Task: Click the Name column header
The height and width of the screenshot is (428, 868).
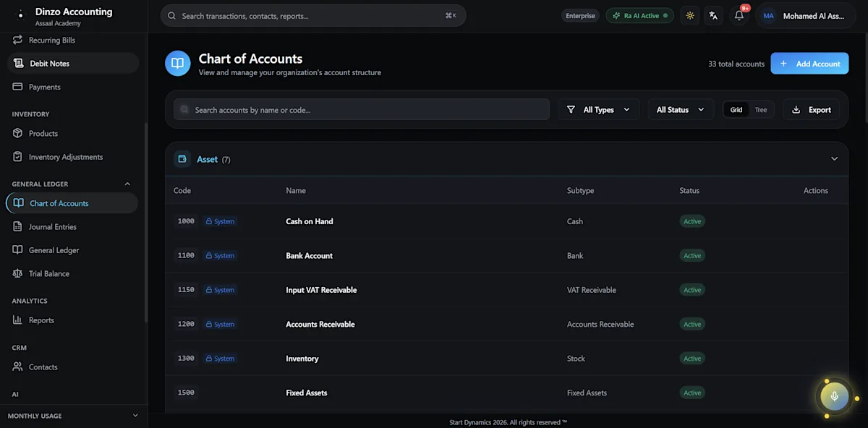Action: [296, 191]
